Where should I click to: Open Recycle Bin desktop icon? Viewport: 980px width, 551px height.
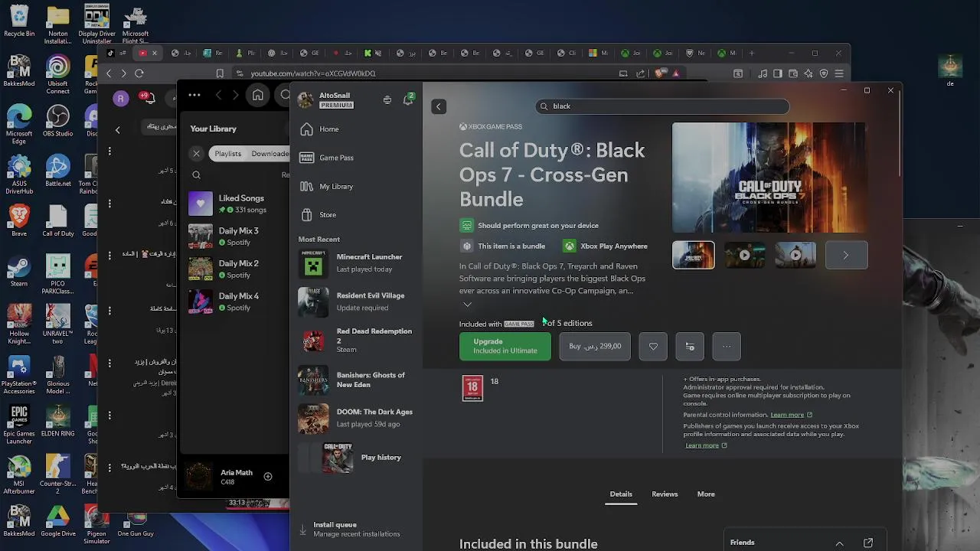(19, 21)
